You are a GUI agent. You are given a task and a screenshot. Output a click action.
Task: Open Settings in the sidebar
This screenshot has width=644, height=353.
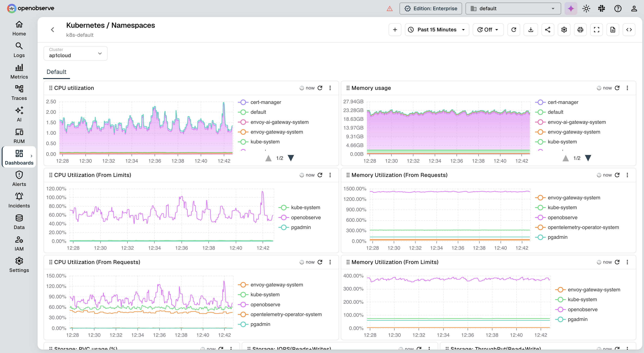19,265
